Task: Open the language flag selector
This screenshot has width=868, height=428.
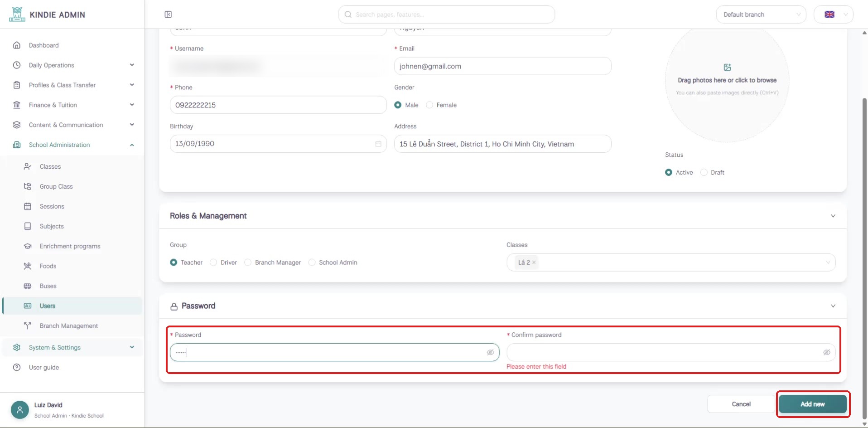Action: (834, 15)
